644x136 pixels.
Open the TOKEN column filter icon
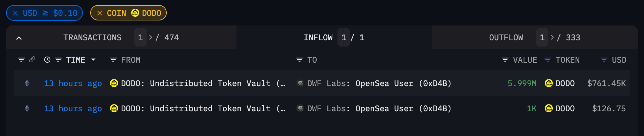[547, 60]
